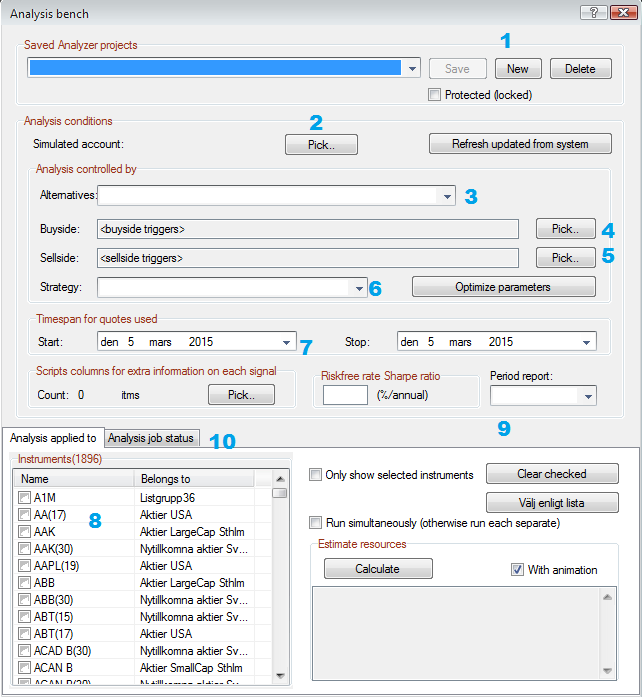Image resolution: width=642 pixels, height=697 pixels.
Task: Check the ABB instrument checkbox
Action: pos(24,583)
